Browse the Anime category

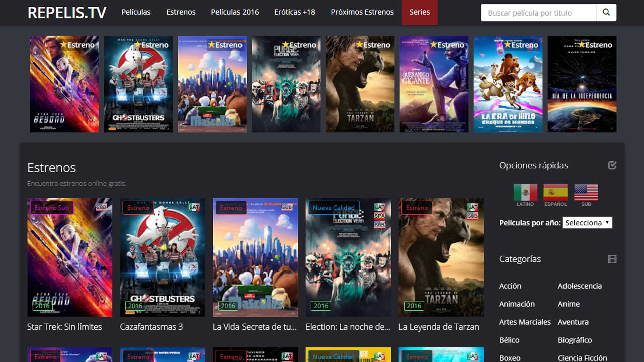(569, 304)
